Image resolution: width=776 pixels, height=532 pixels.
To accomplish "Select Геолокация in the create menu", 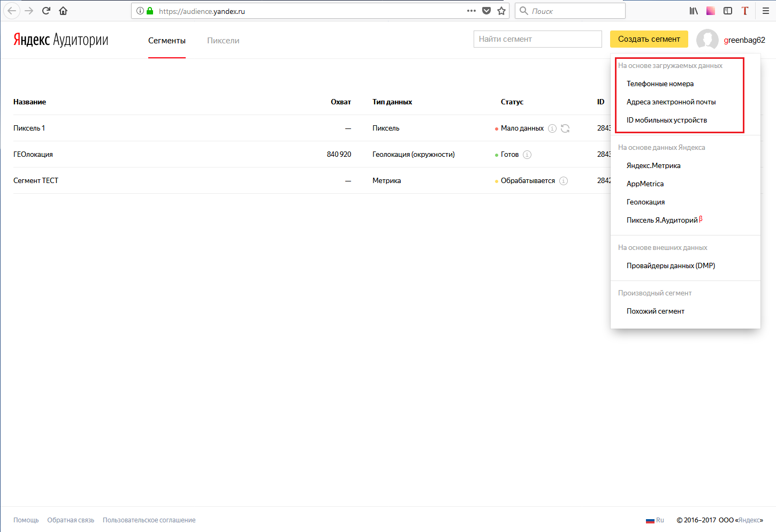I will click(645, 202).
